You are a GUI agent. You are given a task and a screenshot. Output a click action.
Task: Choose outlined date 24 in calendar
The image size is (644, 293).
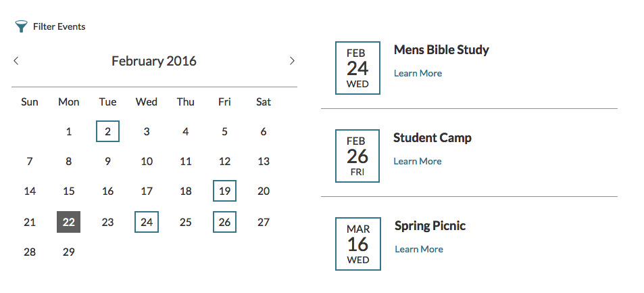(x=147, y=222)
